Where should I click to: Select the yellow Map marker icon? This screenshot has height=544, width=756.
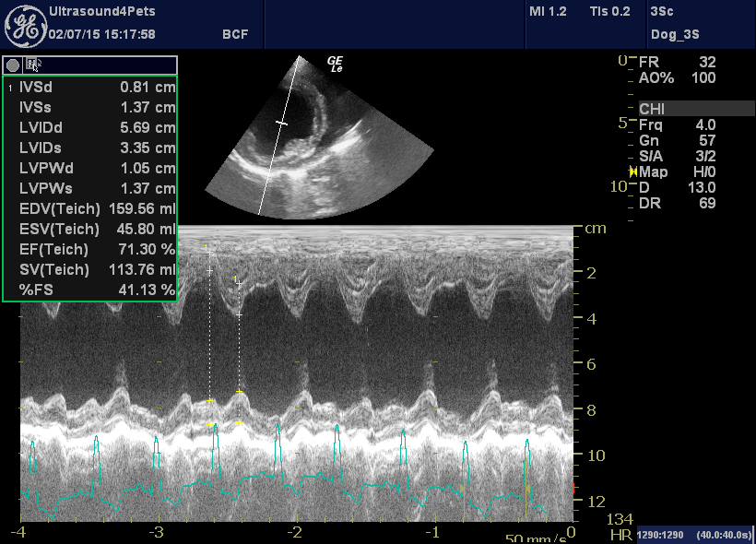coord(633,171)
